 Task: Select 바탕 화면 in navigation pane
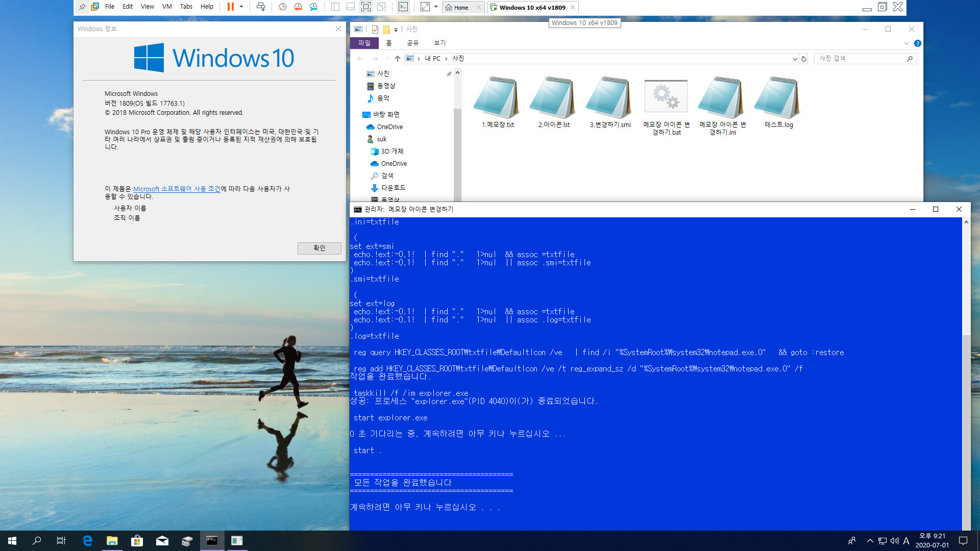point(386,115)
